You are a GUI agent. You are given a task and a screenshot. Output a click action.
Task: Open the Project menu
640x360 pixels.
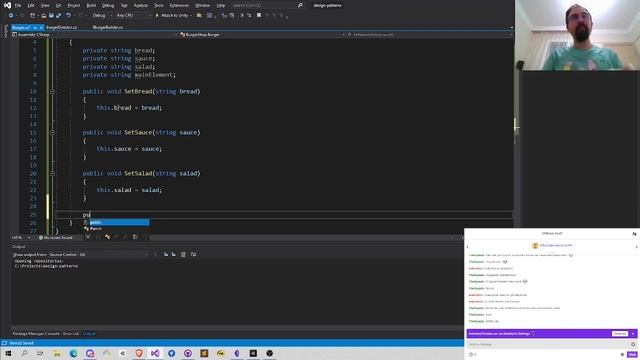[74, 5]
